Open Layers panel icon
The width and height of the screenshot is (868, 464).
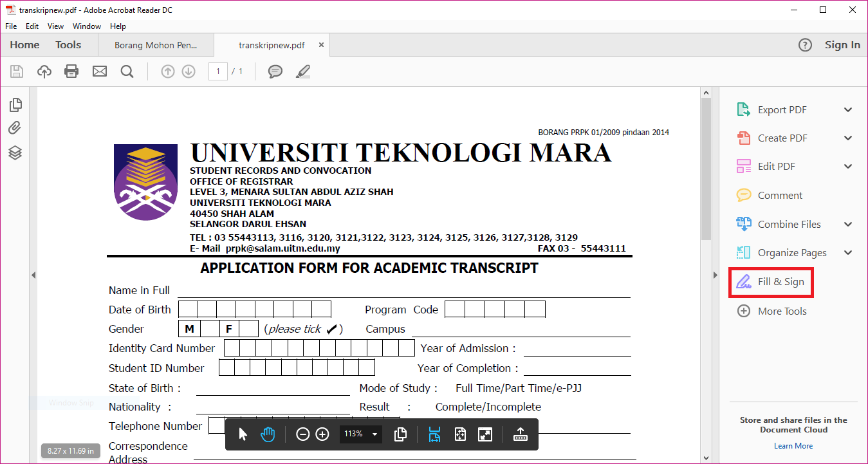(15, 153)
